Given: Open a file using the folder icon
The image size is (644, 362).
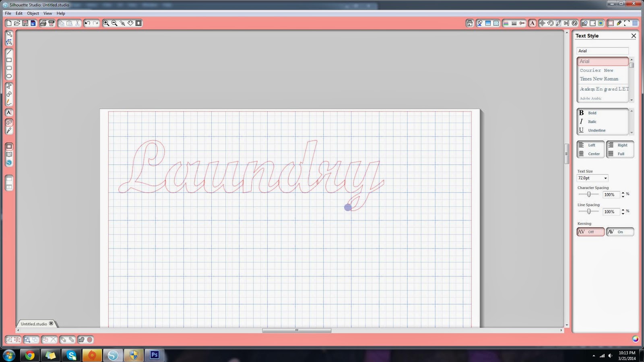Looking at the screenshot, I should coord(17,23).
